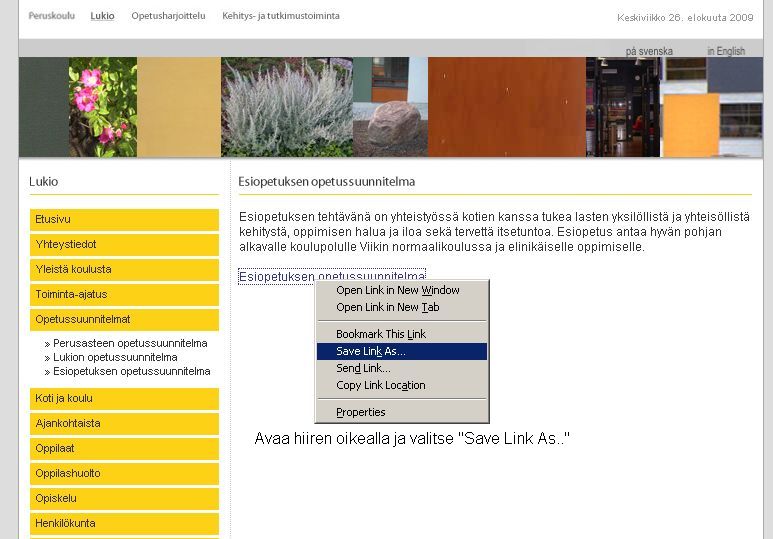
Task: Open Properties from the context menu
Action: [402, 412]
